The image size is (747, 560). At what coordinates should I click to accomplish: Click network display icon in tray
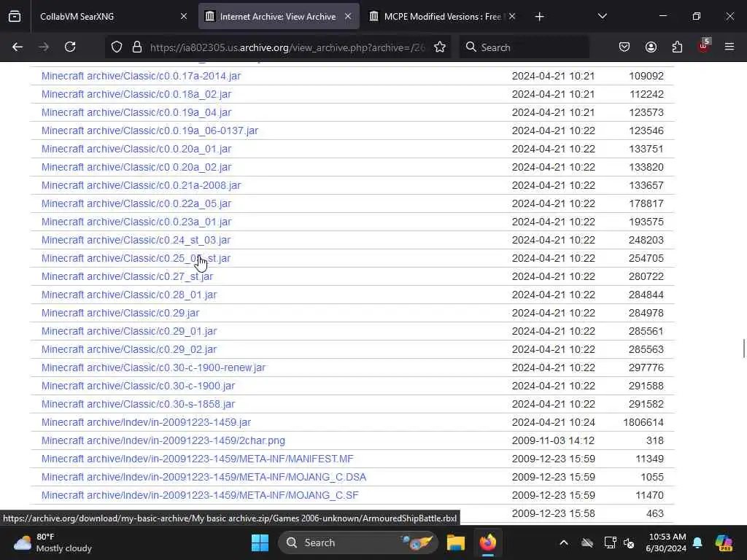coord(610,542)
